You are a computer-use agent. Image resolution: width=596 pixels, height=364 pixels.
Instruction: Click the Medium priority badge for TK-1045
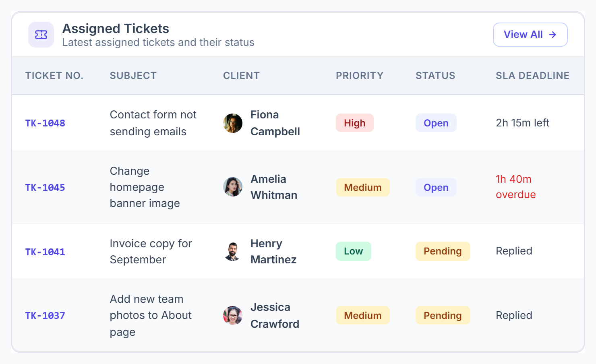coord(363,187)
